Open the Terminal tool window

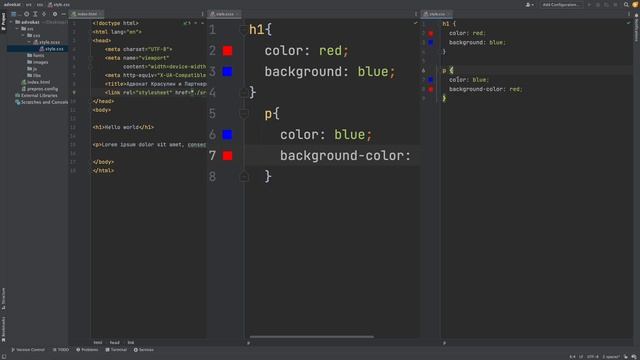tap(116, 350)
